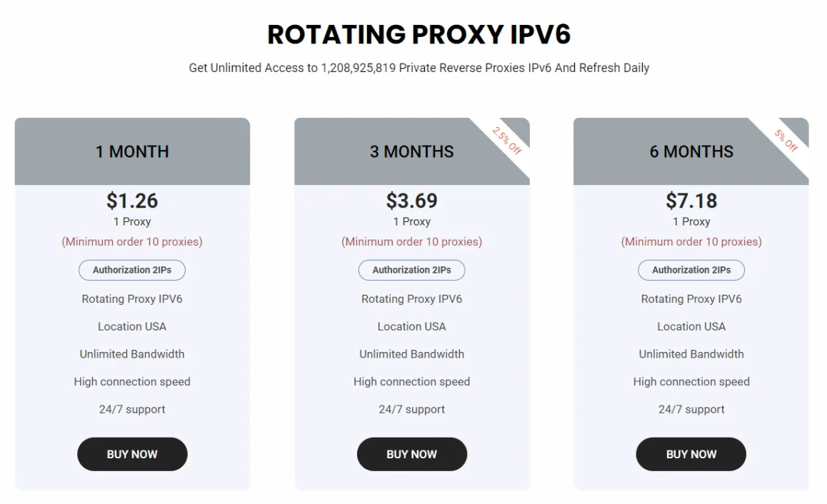This screenshot has width=827, height=504.
Task: Click BUY NOW for 6 Months plan
Action: (691, 454)
